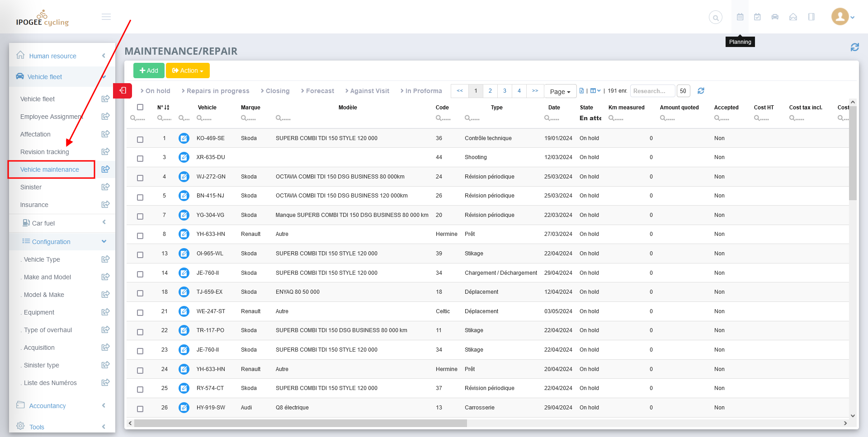
Task: Toggle the select-all checkbox in table header
Action: coord(140,108)
